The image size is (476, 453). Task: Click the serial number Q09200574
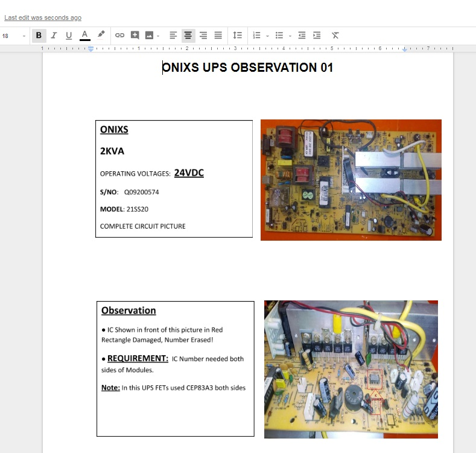click(x=141, y=192)
